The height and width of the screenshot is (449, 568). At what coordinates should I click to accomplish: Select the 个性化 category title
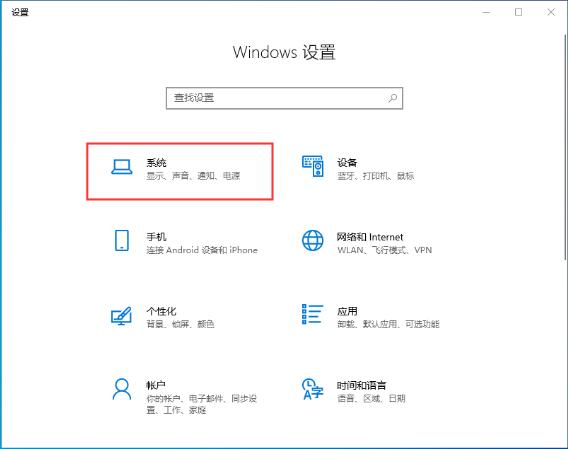[x=161, y=311]
